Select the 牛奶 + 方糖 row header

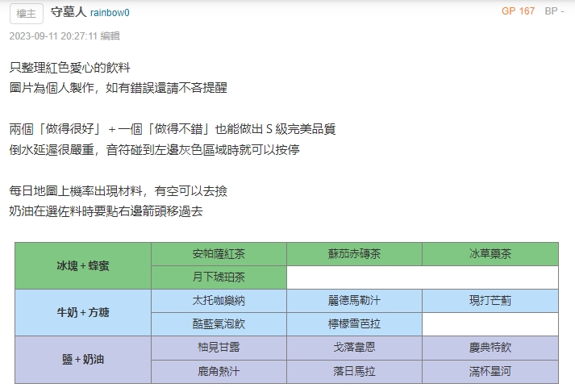(83, 312)
